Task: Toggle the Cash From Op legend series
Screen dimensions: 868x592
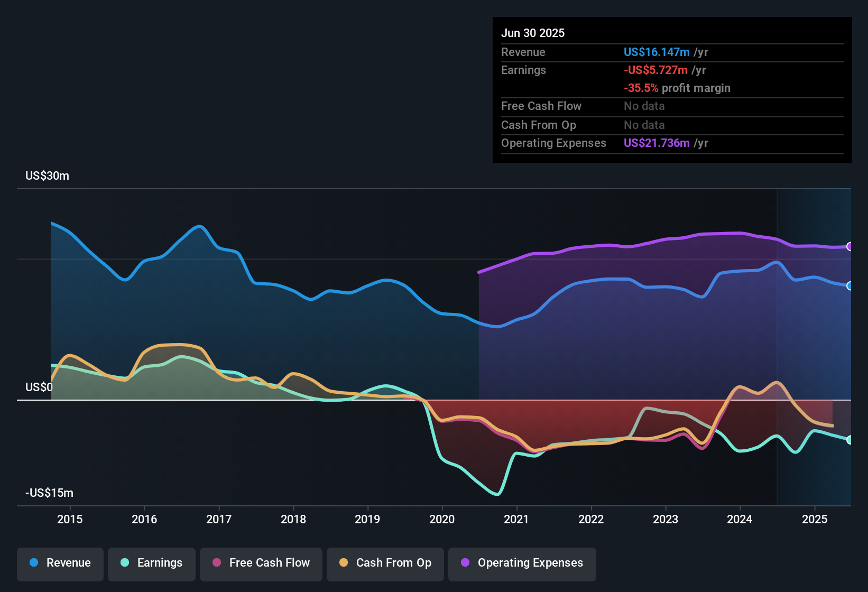Action: click(x=385, y=563)
